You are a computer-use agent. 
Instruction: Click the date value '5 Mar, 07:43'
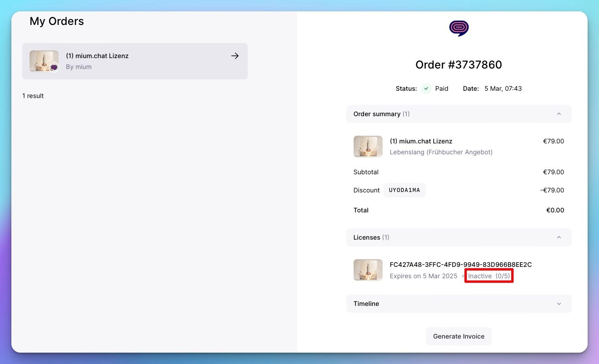[x=503, y=89]
